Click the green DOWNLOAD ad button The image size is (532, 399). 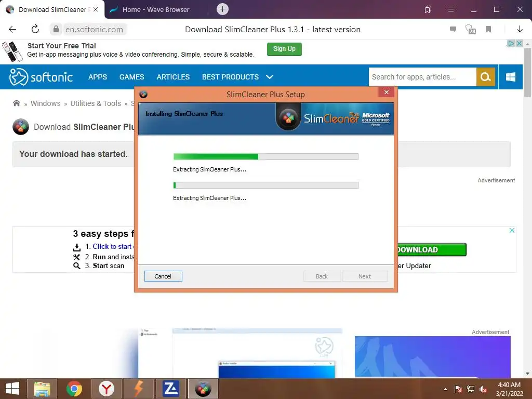432,250
